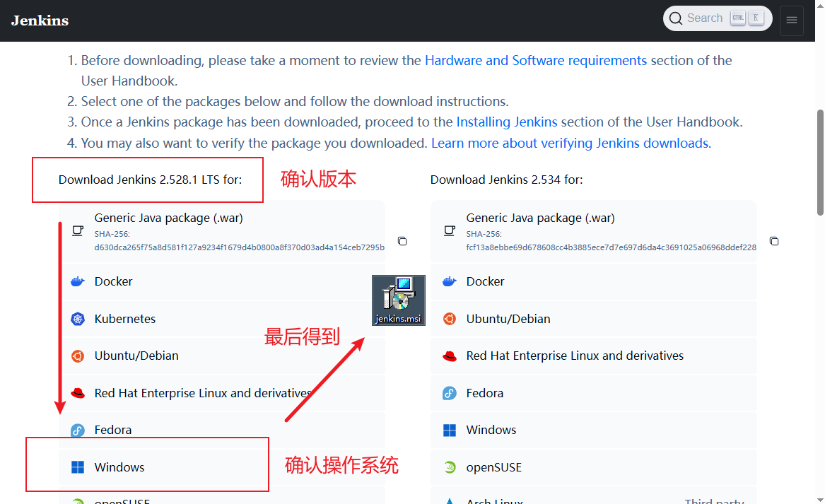Click the Search input field
This screenshot has height=504, width=825.
717,18
